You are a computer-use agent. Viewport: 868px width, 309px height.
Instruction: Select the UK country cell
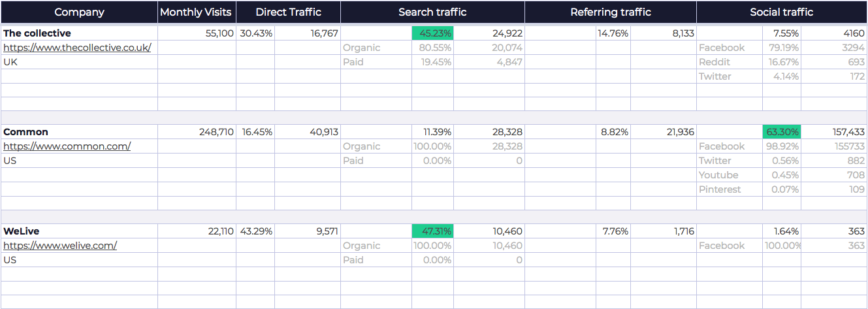click(x=79, y=62)
